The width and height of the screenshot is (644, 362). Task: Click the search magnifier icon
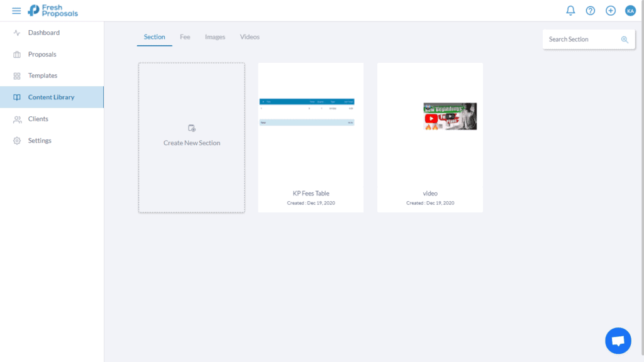coord(625,39)
